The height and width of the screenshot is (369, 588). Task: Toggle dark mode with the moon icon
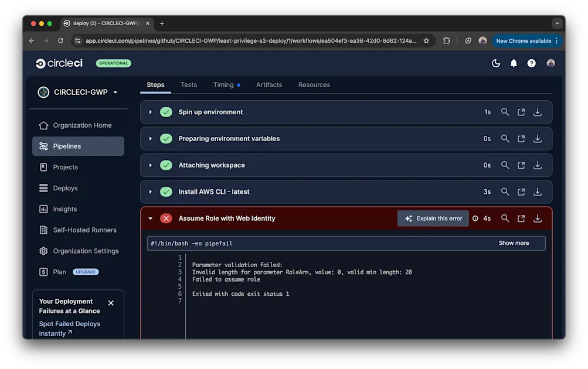coord(496,63)
